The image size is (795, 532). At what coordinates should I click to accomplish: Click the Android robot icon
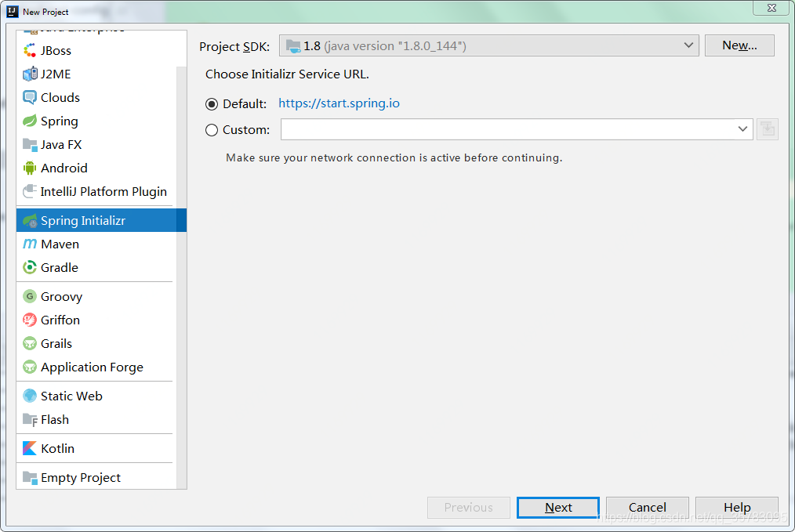(x=30, y=168)
